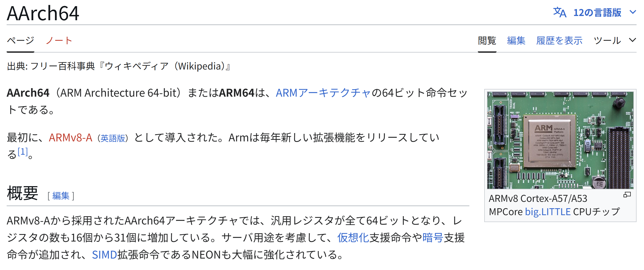The image size is (644, 270).
Task: Follow the 暗号 link
Action: tap(432, 238)
